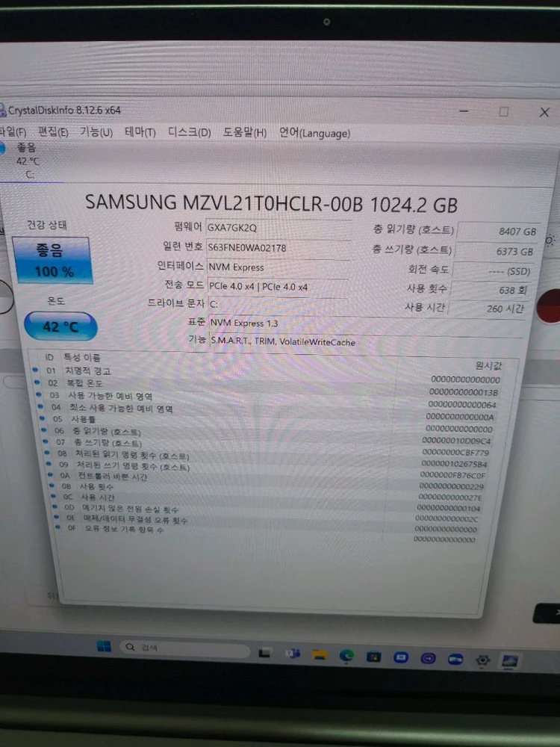The height and width of the screenshot is (747, 560).
Task: Open the 기능(U) menu
Action: 96,131
